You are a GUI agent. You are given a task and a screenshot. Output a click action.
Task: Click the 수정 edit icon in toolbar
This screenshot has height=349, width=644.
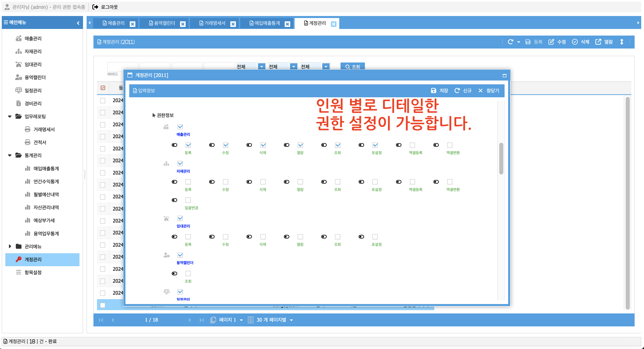551,42
